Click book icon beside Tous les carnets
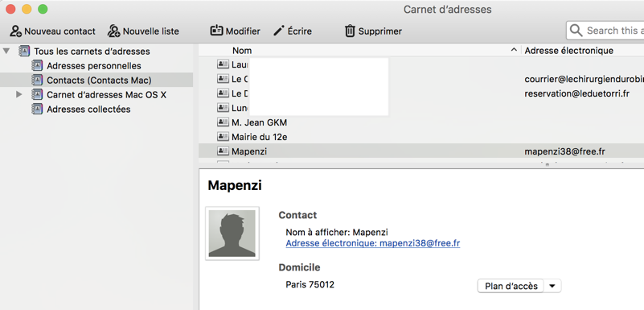This screenshot has height=310, width=644. (24, 52)
